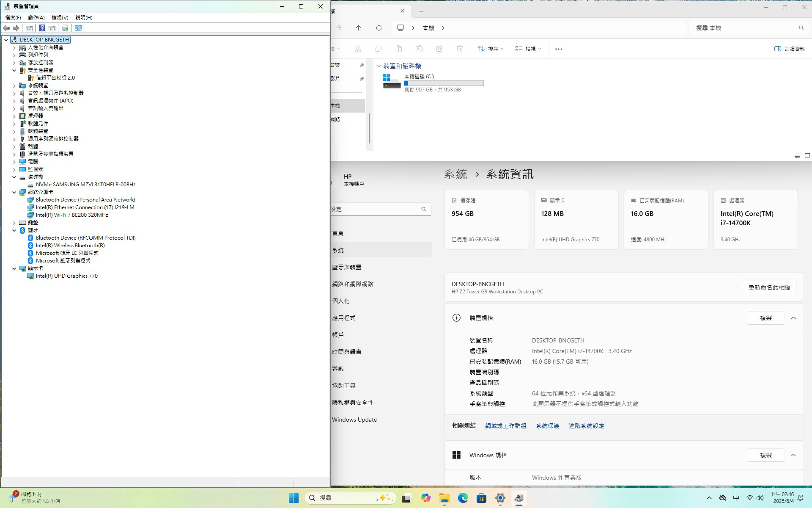Screen dimensions: 812x508
Task: Toggle the 詳細資料 pane button
Action: [x=789, y=49]
